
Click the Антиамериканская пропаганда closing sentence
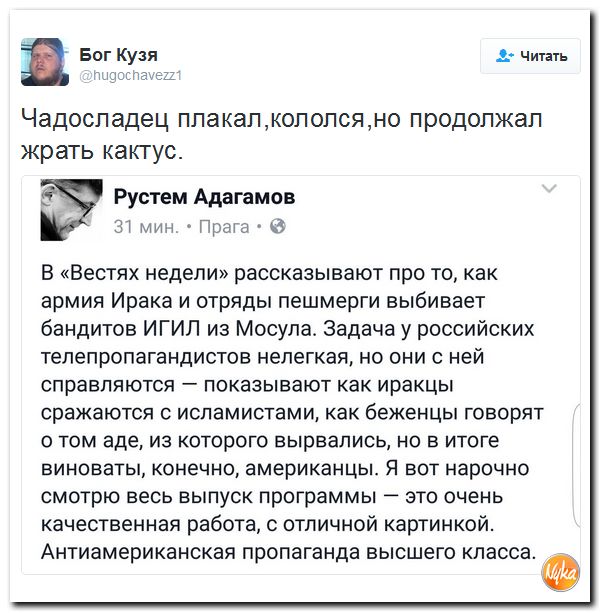[288, 552]
